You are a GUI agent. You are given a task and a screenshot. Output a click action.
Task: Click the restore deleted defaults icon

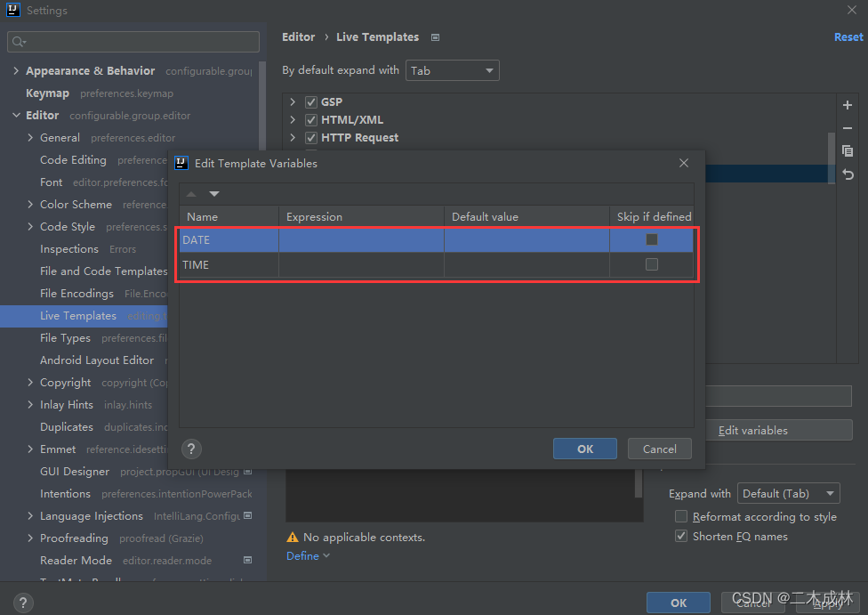[848, 174]
